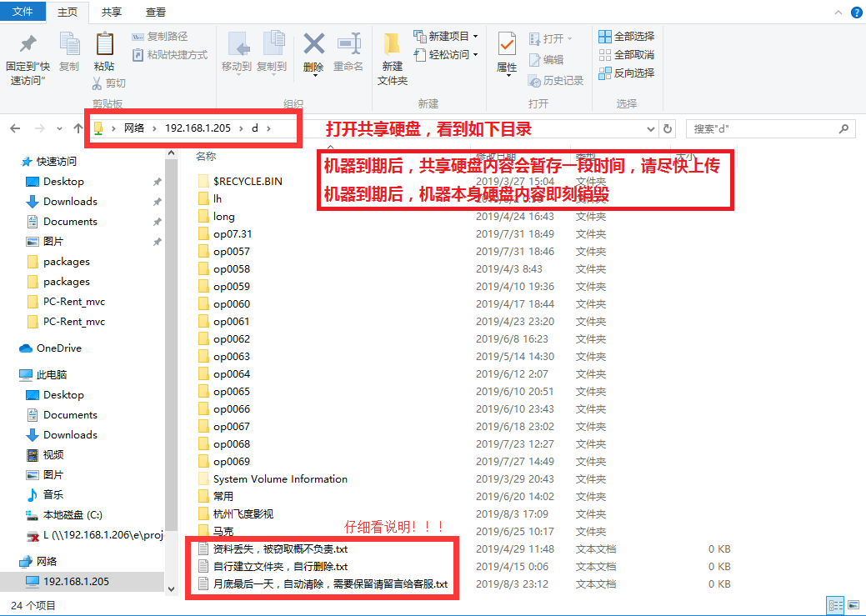Click the Copy (复制) ribbon icon
The image size is (866, 616).
click(x=69, y=44)
